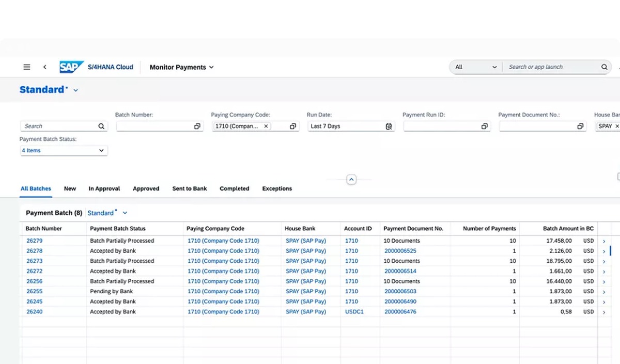The height and width of the screenshot is (364, 620).
Task: Open value help for Batch Number
Action: tap(197, 126)
